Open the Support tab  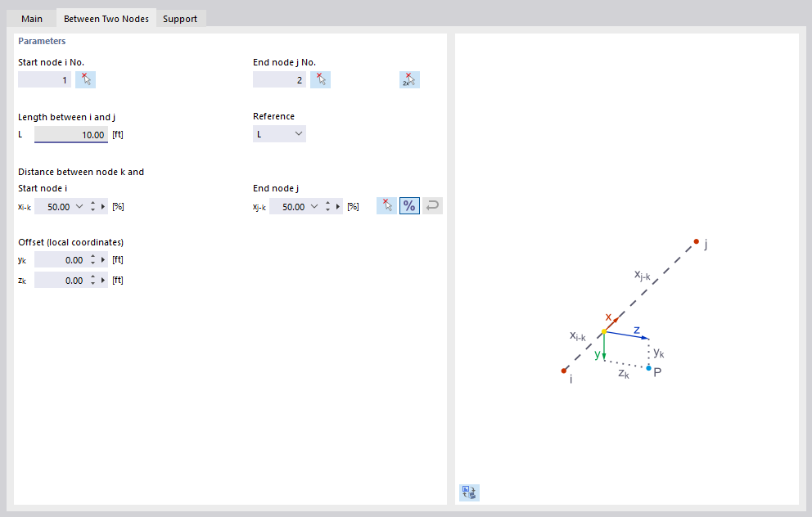tap(180, 17)
